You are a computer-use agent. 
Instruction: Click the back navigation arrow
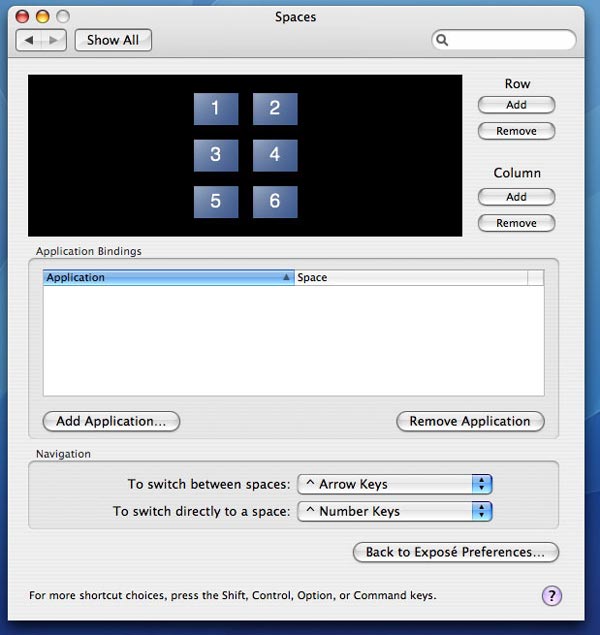pyautogui.click(x=29, y=40)
